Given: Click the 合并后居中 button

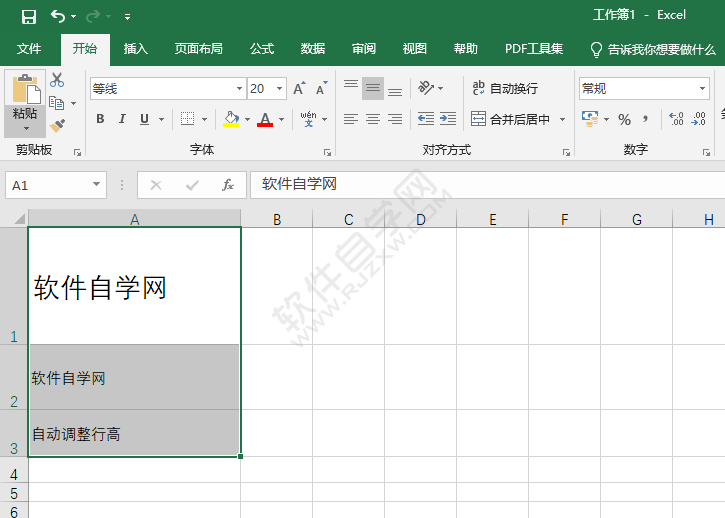Looking at the screenshot, I should (x=510, y=119).
